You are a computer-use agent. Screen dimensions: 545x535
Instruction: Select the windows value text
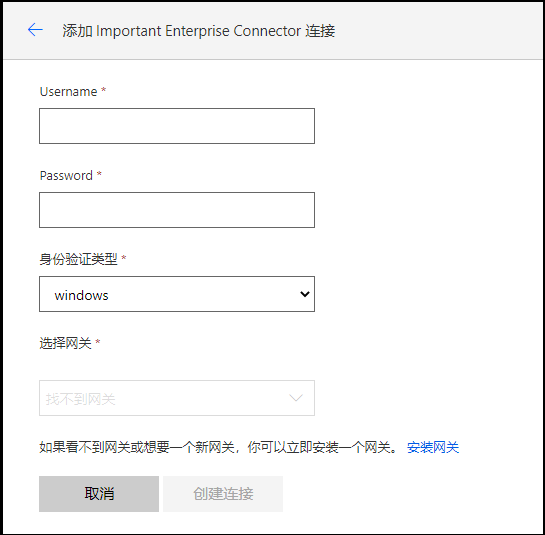[82, 295]
